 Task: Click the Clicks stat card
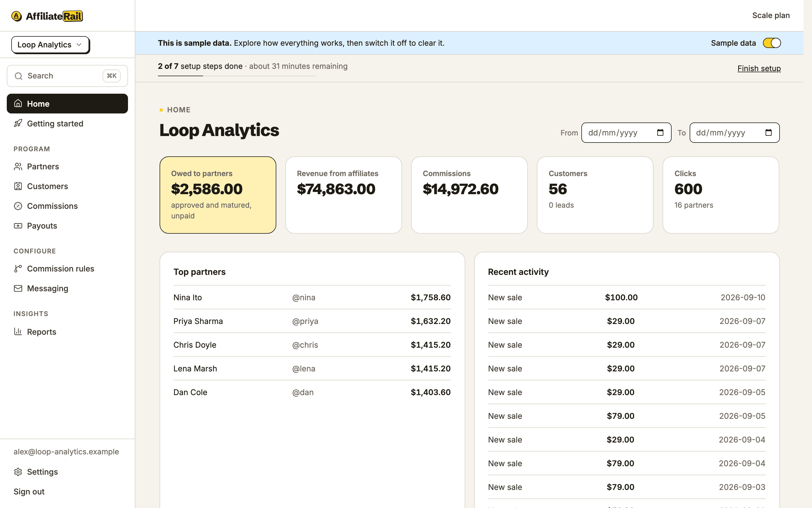[x=721, y=195]
